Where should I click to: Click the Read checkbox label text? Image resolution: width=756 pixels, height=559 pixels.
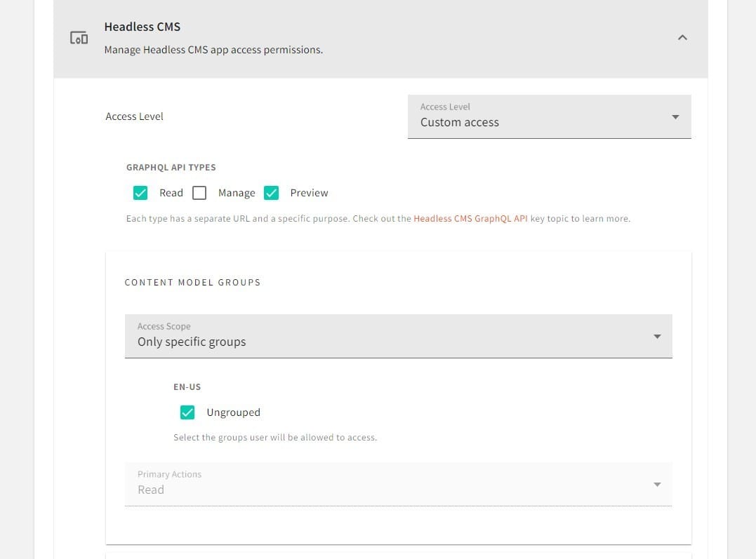point(171,193)
